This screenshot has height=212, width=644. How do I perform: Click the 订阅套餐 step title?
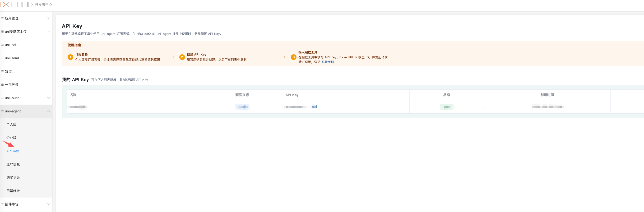click(x=82, y=54)
